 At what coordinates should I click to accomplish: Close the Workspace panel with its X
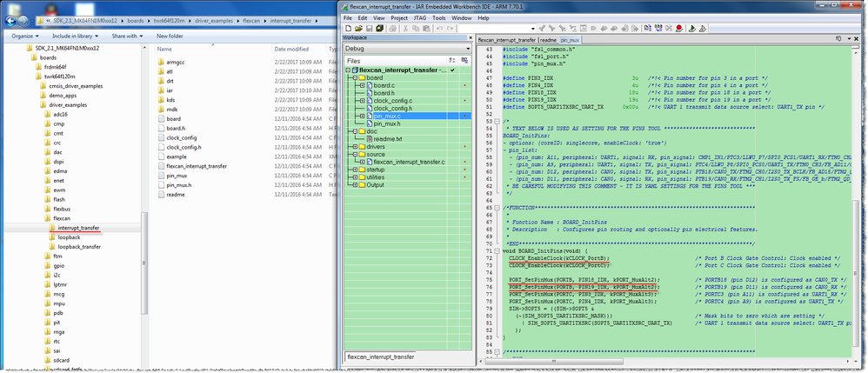[471, 37]
